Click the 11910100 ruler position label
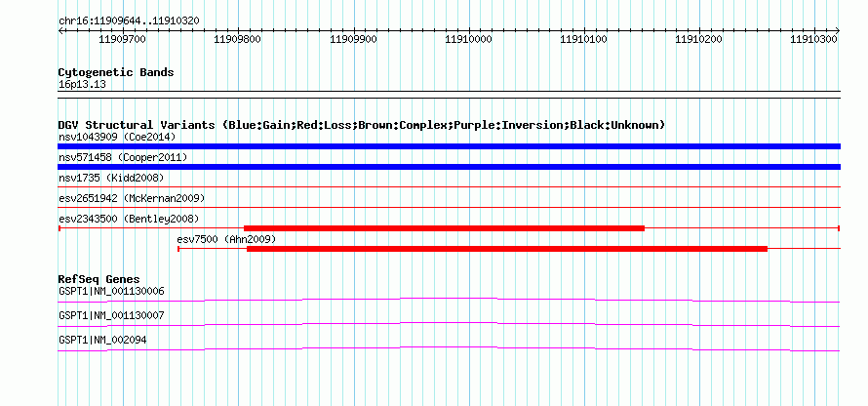 [584, 39]
